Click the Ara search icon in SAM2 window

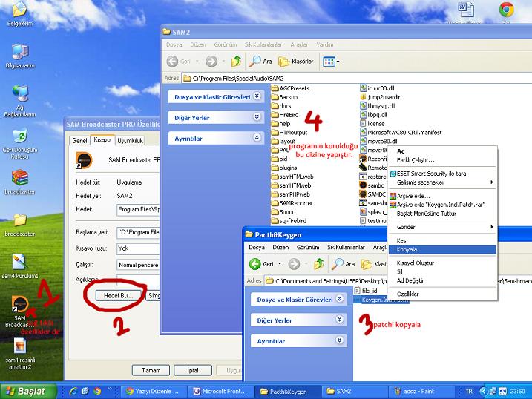point(260,62)
